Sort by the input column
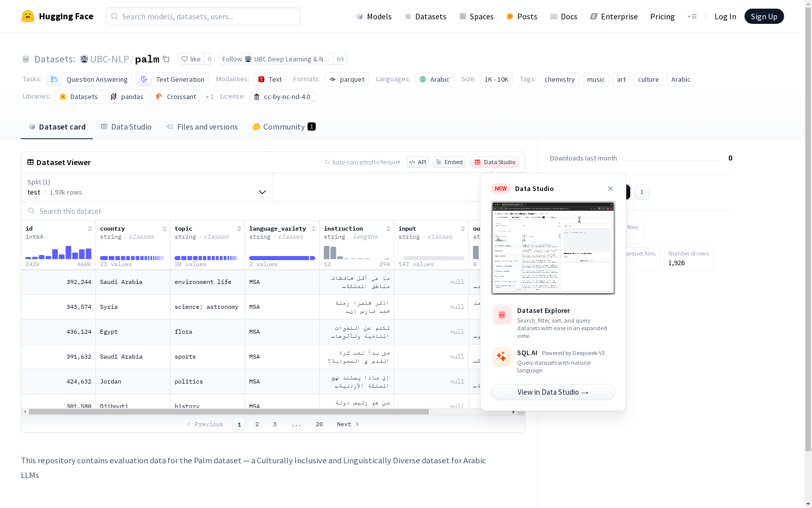This screenshot has height=508, width=812. point(463,229)
